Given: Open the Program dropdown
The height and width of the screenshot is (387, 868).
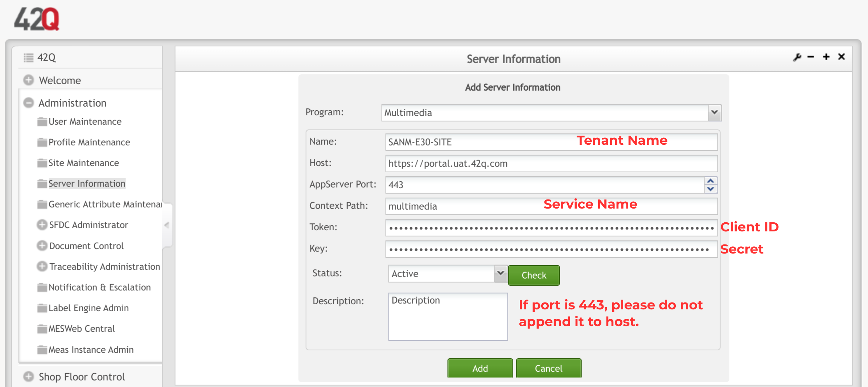Looking at the screenshot, I should coord(714,112).
